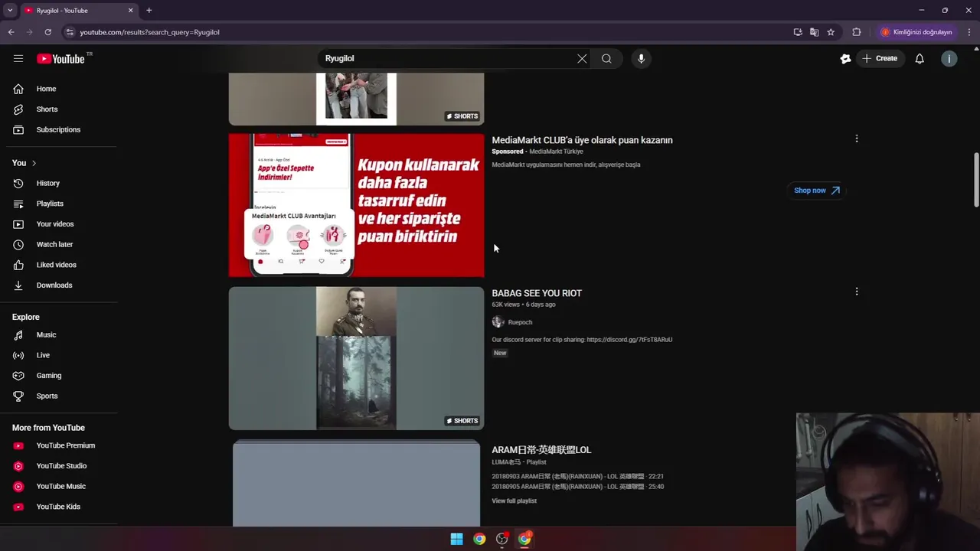The image size is (980, 551).
Task: Open the account avatar menu
Action: 949,58
